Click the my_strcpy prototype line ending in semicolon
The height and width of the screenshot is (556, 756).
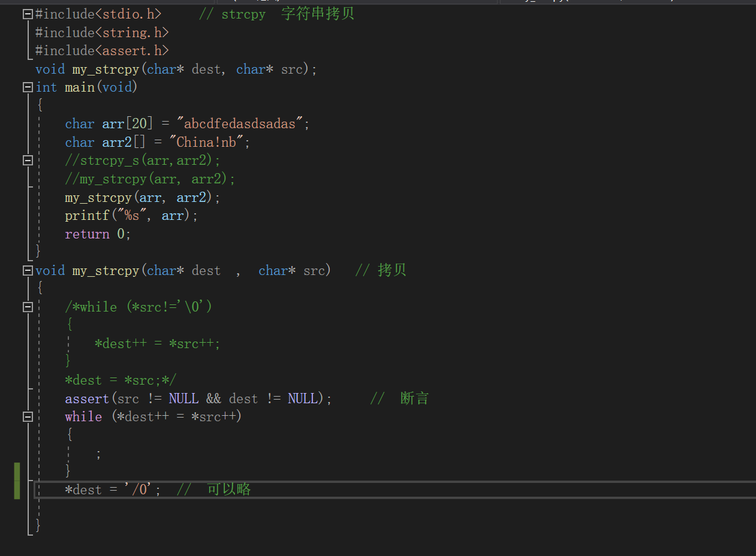176,69
